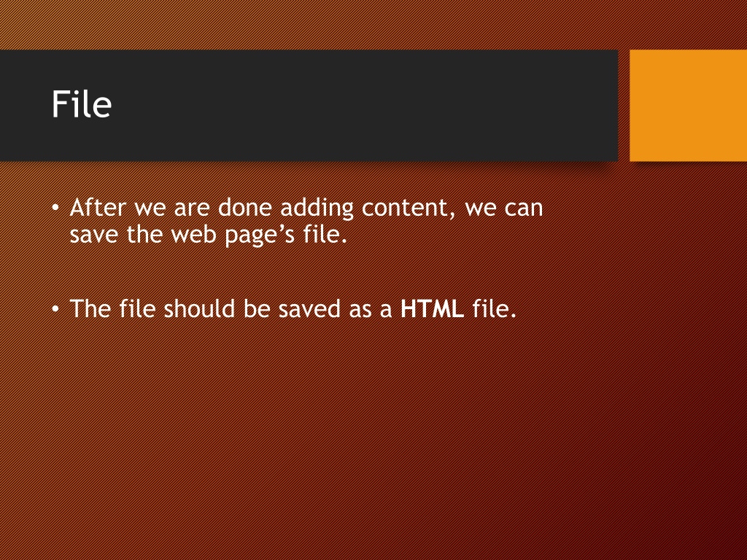
Task: Click the word "adding" in first bullet
Action: [317, 209]
